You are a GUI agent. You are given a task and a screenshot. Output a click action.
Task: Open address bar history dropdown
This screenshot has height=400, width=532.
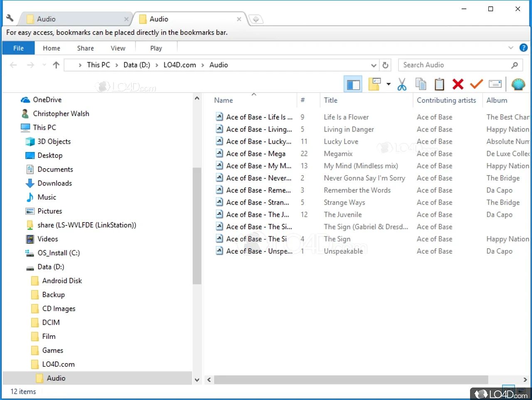click(x=374, y=65)
